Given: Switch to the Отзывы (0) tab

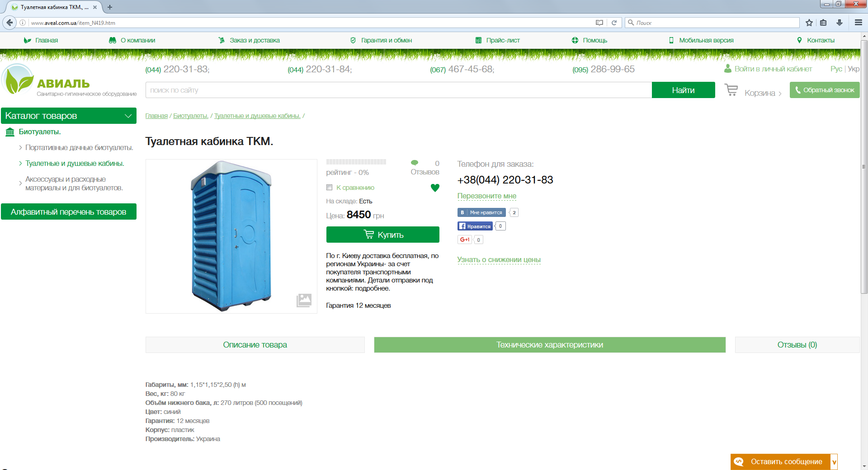Looking at the screenshot, I should point(797,345).
